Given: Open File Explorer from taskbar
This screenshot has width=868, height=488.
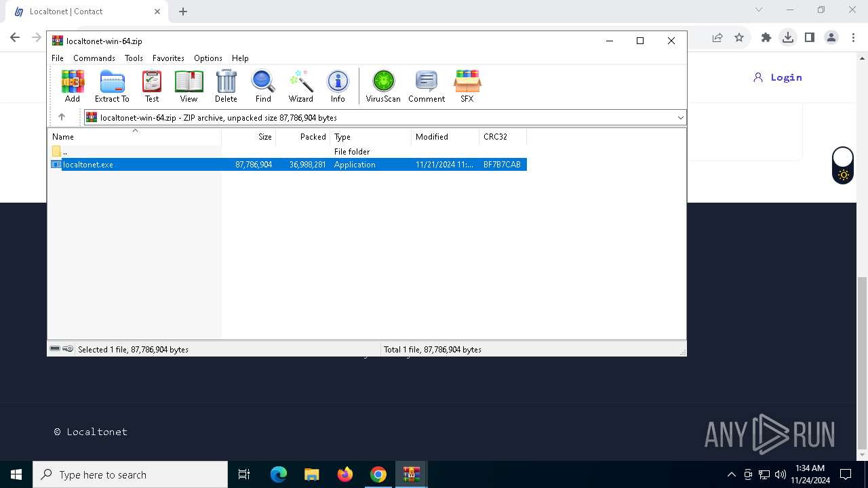Looking at the screenshot, I should tap(312, 474).
